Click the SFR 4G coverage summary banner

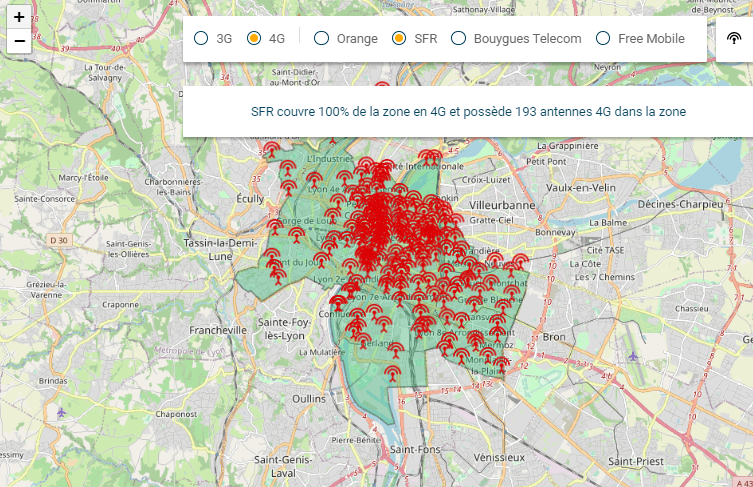point(467,112)
